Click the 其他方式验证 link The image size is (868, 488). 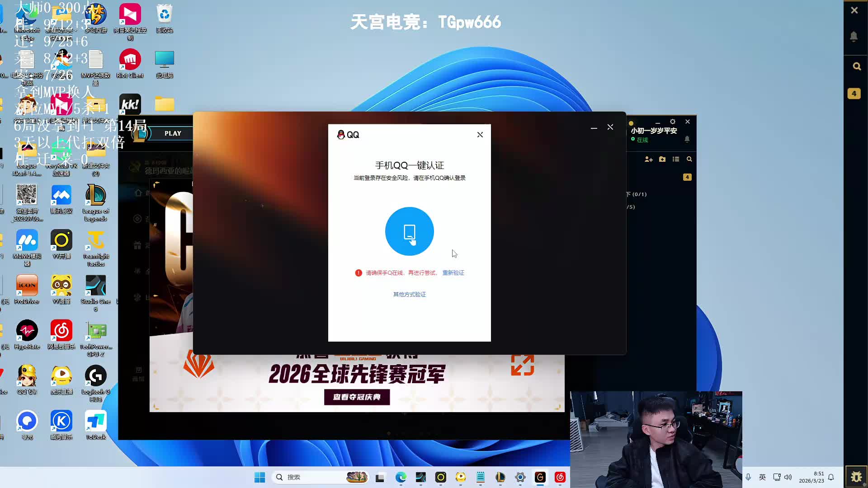point(409,295)
